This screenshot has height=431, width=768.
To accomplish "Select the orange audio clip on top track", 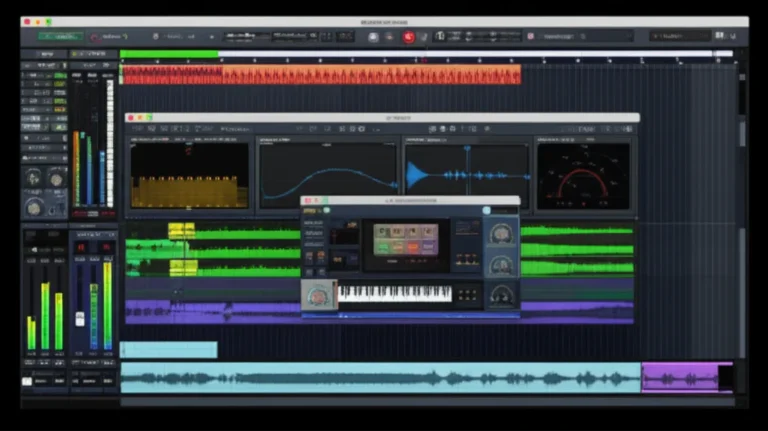I will (320, 75).
